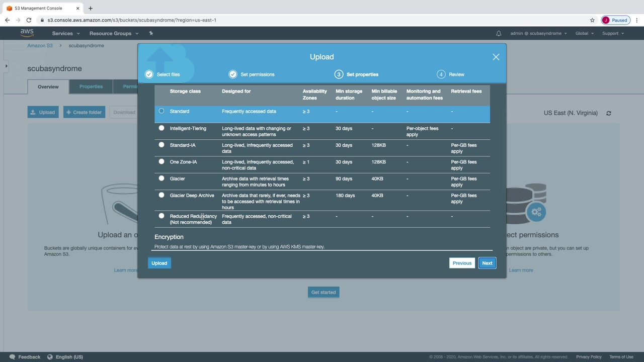Expand the Resource Groups dropdown
The image size is (644, 362).
(114, 33)
